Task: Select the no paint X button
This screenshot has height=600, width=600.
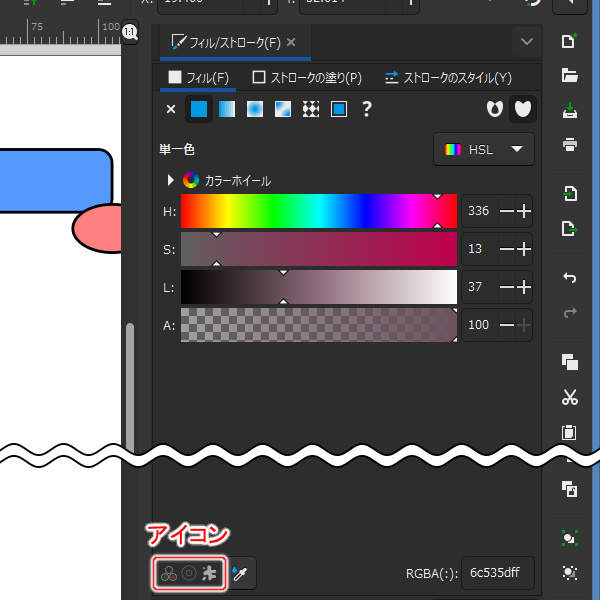Action: point(171,109)
